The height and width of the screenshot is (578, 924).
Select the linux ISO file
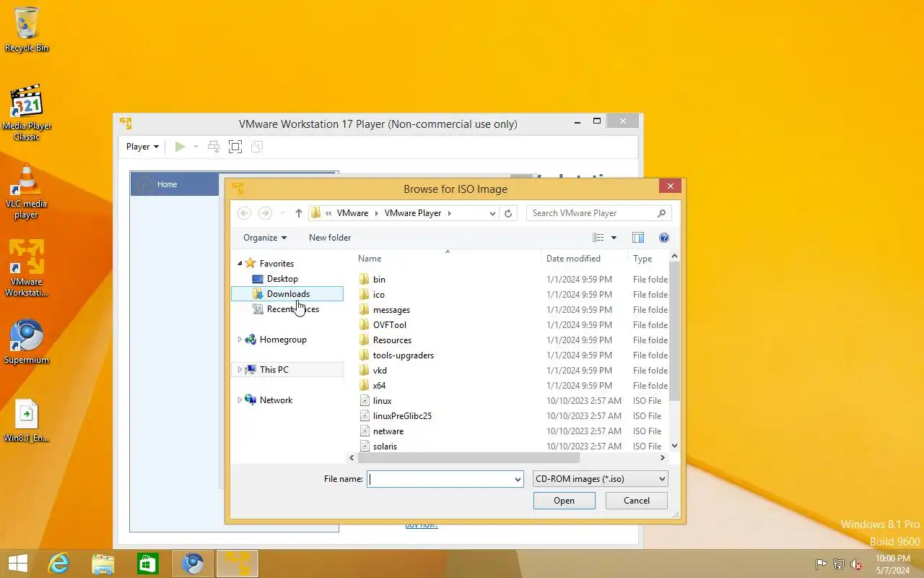[383, 401]
